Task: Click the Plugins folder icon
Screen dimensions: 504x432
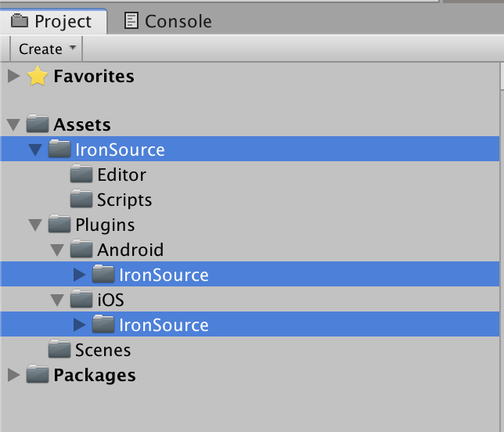Action: pos(59,224)
